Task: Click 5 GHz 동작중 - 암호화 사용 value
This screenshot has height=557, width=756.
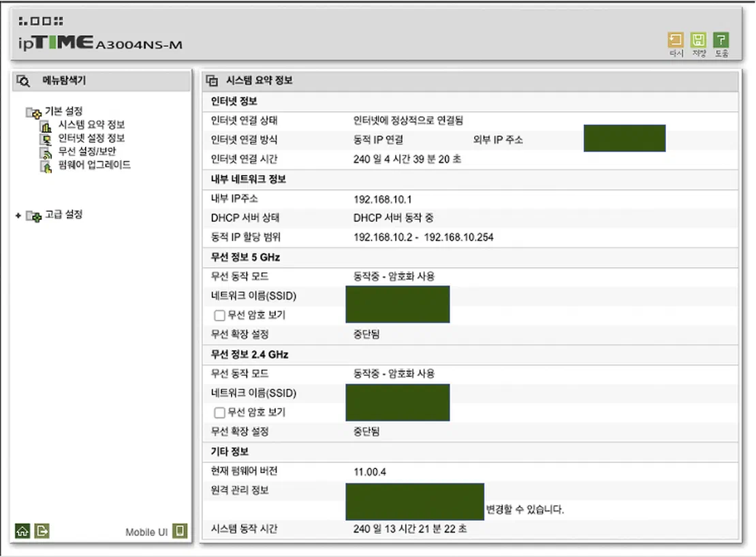Action: point(394,276)
